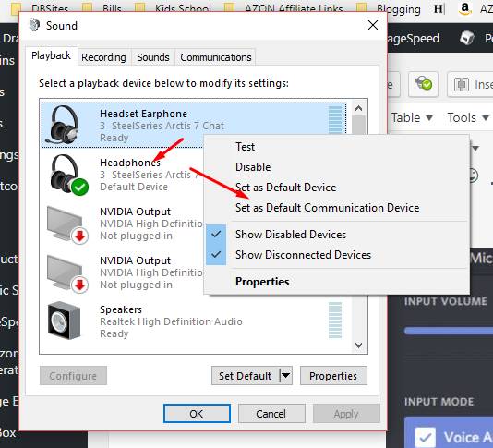Select the Headphones default device icon
Viewport: 493px width, 448px height.
[68, 175]
